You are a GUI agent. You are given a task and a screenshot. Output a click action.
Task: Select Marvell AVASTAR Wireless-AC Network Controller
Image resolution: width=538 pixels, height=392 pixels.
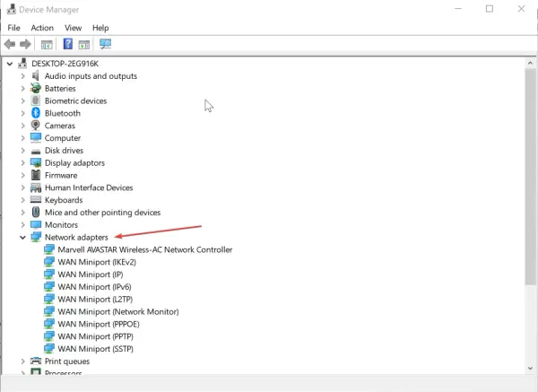(x=145, y=249)
